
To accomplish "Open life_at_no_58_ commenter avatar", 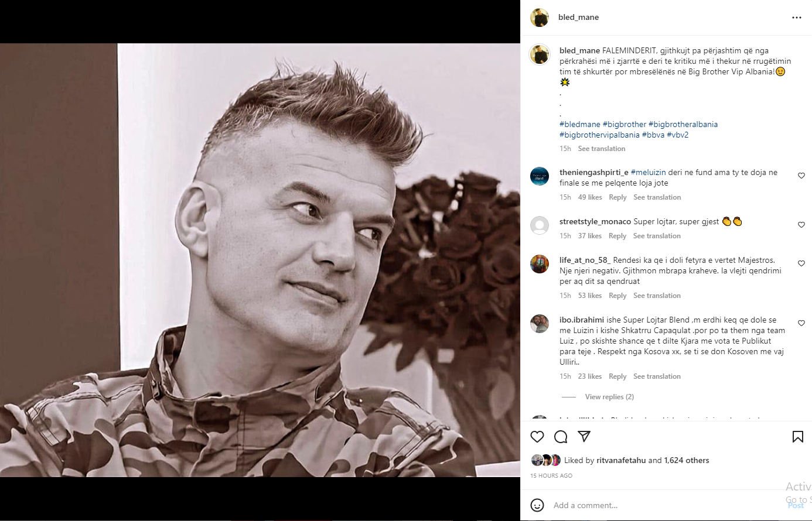I will (540, 264).
